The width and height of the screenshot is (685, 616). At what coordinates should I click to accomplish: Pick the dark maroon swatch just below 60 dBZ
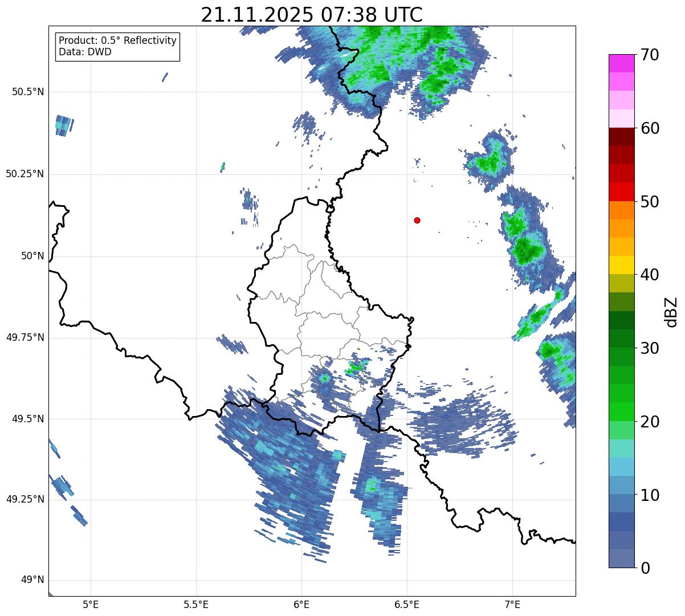[621, 137]
